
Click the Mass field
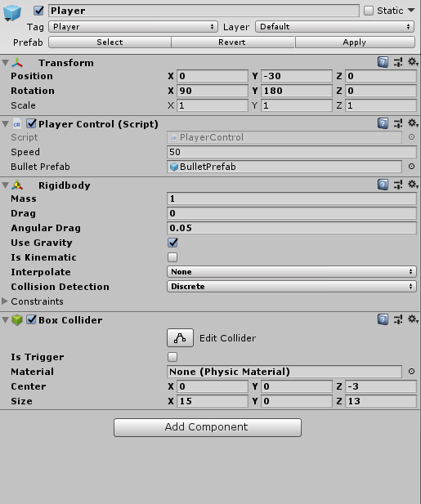click(292, 198)
